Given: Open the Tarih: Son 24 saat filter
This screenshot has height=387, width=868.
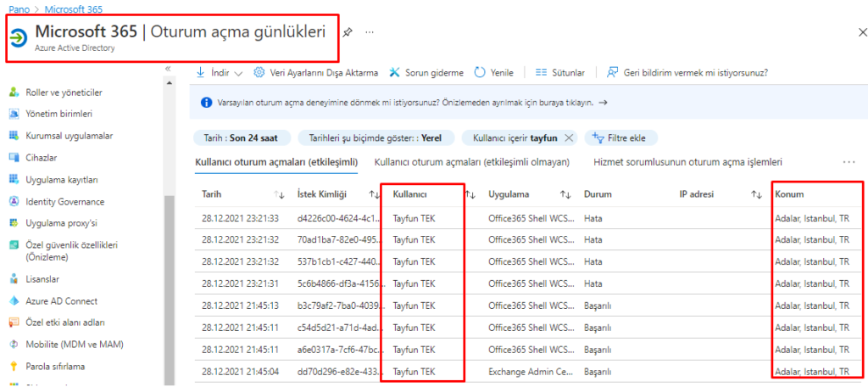Looking at the screenshot, I should pyautogui.click(x=242, y=138).
